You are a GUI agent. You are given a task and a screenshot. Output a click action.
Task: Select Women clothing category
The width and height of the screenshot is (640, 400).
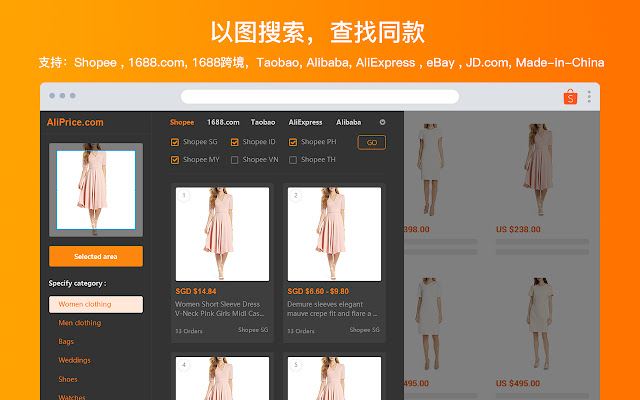coord(96,304)
